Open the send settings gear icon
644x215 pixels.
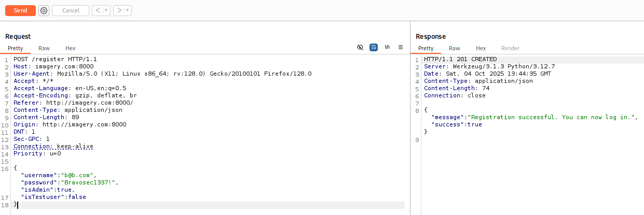coord(44,10)
